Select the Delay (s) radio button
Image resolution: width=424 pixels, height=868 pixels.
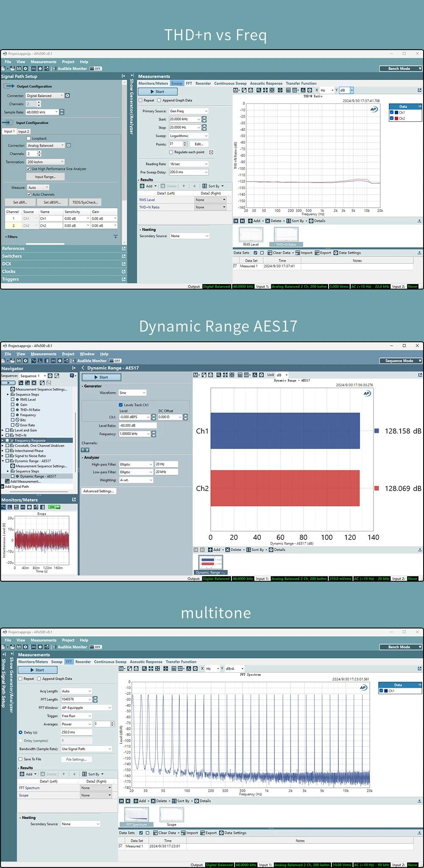tap(20, 732)
